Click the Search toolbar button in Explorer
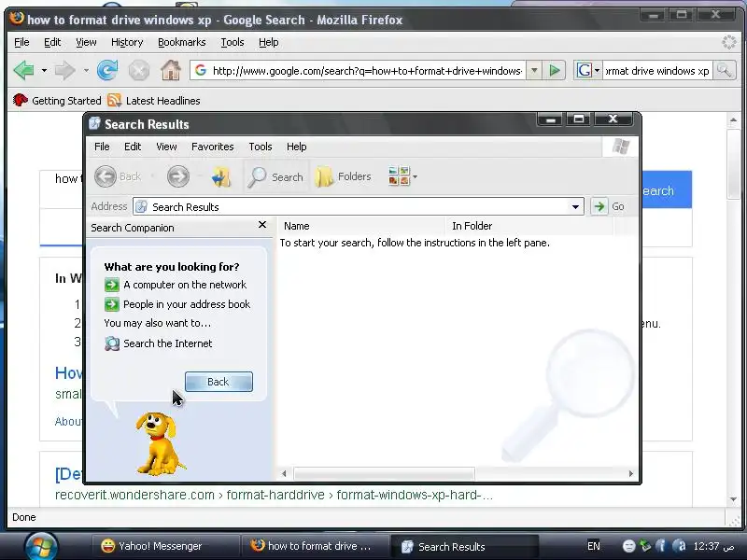This screenshot has width=747, height=560. 275,176
